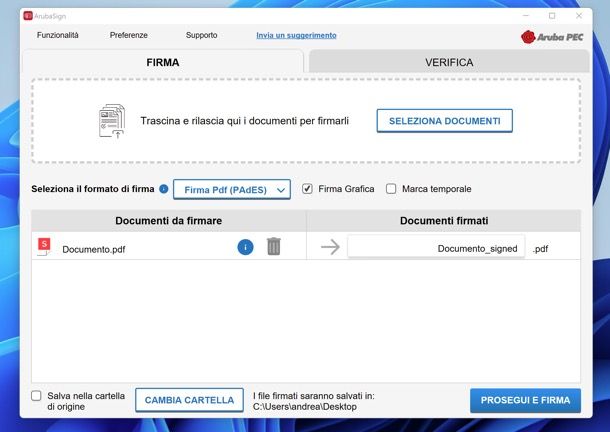Click the save path C:\Users\andrea\Desktop text

pyautogui.click(x=305, y=407)
